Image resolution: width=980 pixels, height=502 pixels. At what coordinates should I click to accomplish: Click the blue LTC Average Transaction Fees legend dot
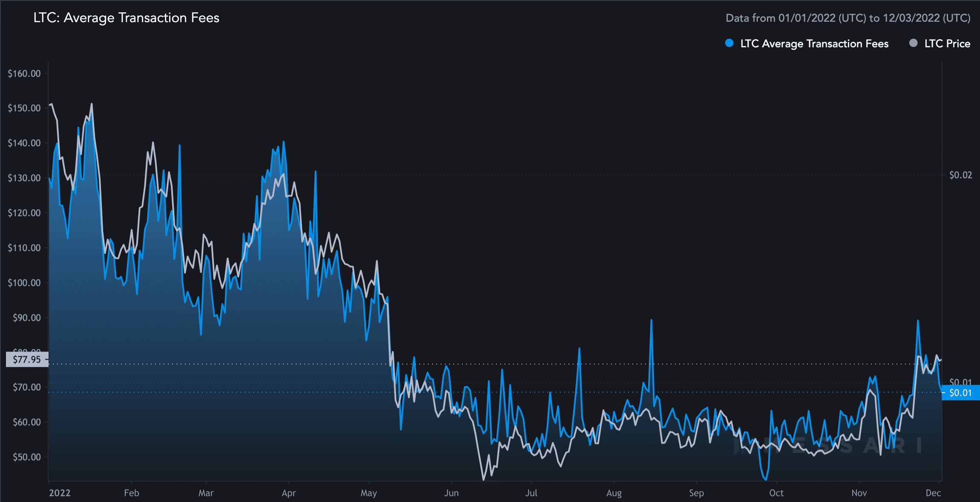click(x=729, y=43)
